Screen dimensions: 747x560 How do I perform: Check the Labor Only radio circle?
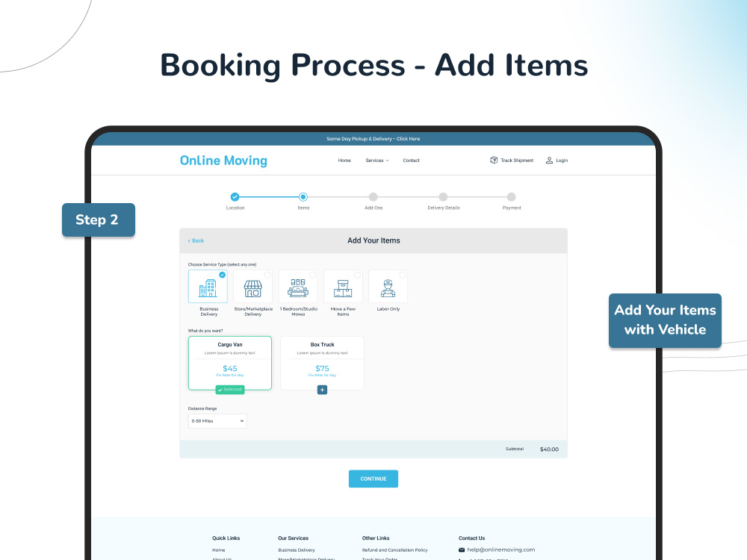coord(403,275)
